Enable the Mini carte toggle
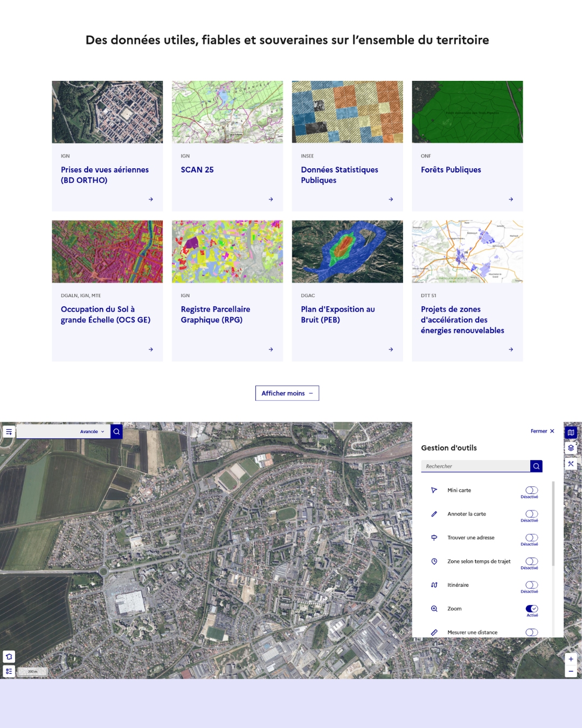 [x=531, y=490]
